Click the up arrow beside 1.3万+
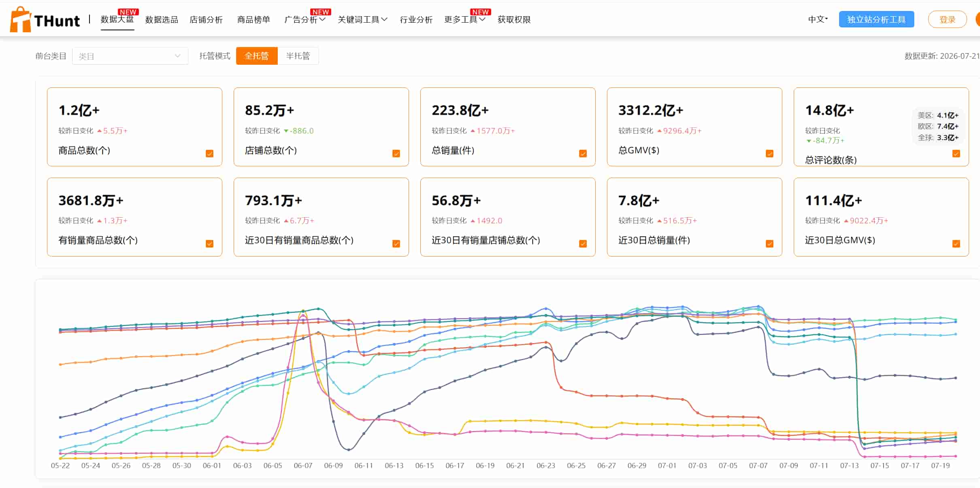 tap(99, 221)
